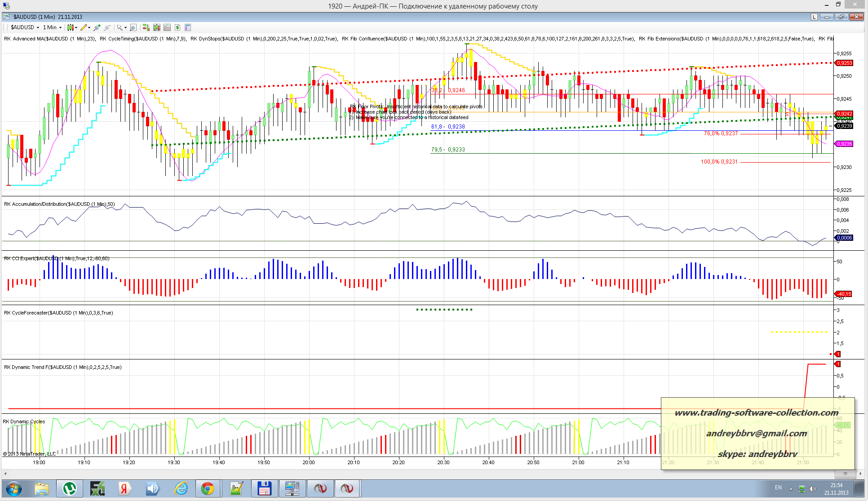Open chart Properties icon
Screen dimensions: 868x501
tap(188, 27)
